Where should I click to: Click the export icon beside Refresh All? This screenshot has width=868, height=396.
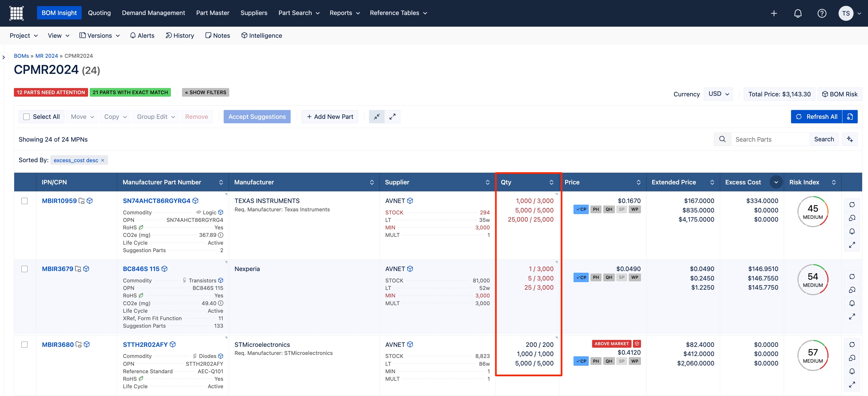[850, 117]
